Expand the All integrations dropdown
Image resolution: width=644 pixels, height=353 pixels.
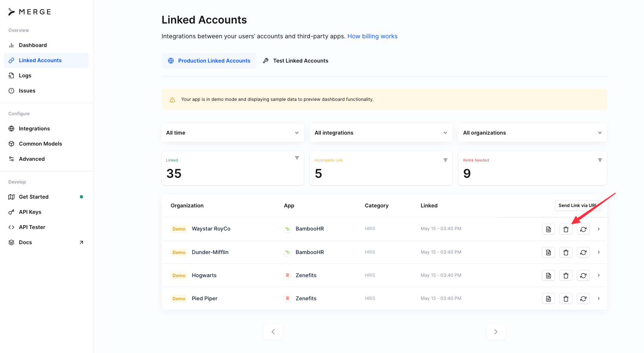click(381, 133)
